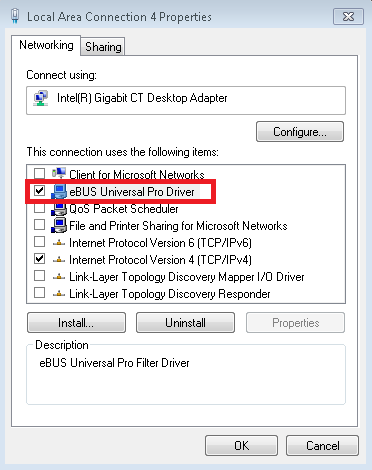Select the TCP/IPv4 protocol icon
The width and height of the screenshot is (372, 470).
click(x=59, y=260)
